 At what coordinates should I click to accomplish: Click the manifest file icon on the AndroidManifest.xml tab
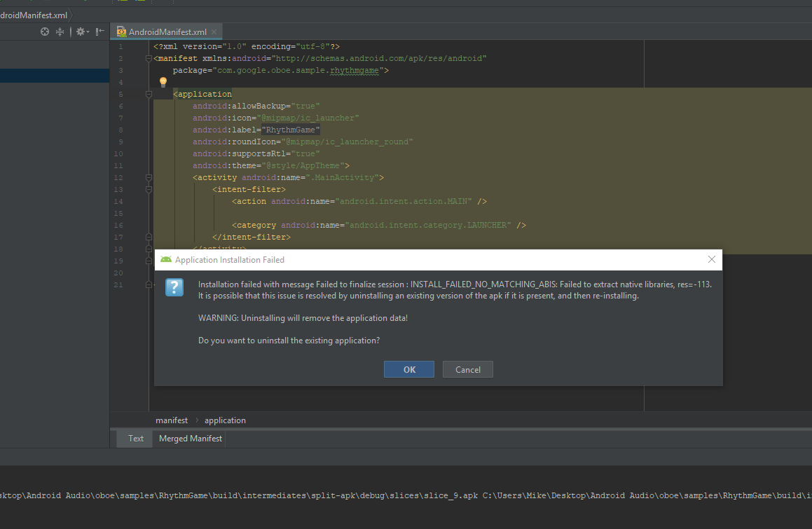[121, 31]
